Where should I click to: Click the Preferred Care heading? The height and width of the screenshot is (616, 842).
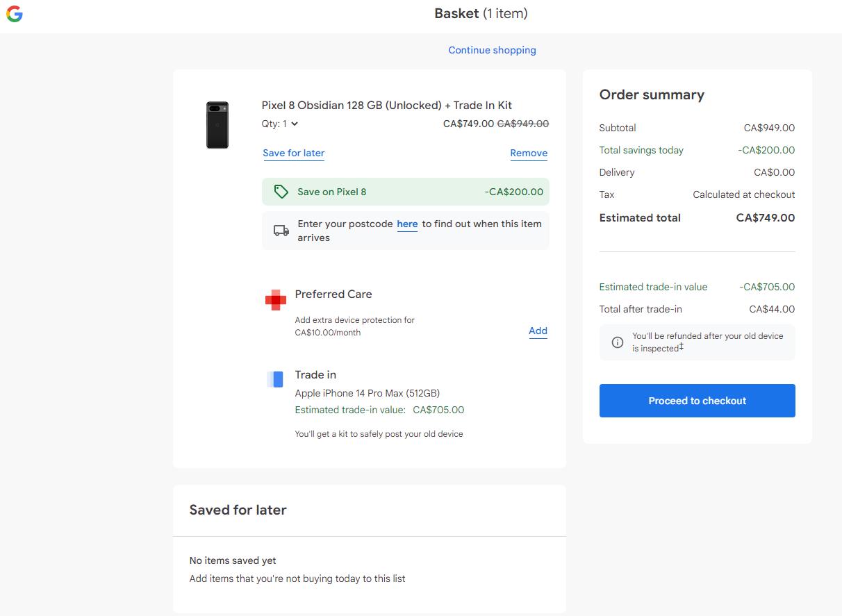pyautogui.click(x=333, y=294)
